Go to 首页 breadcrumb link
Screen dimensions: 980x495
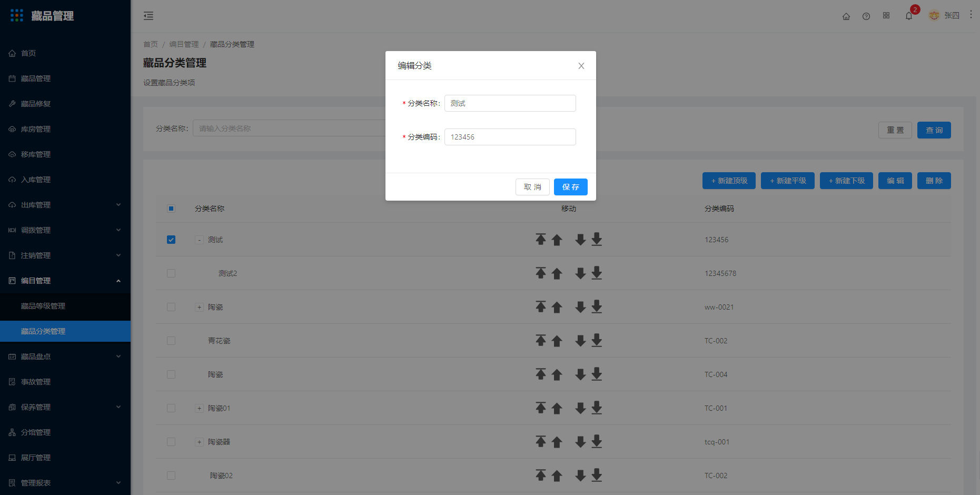[151, 44]
